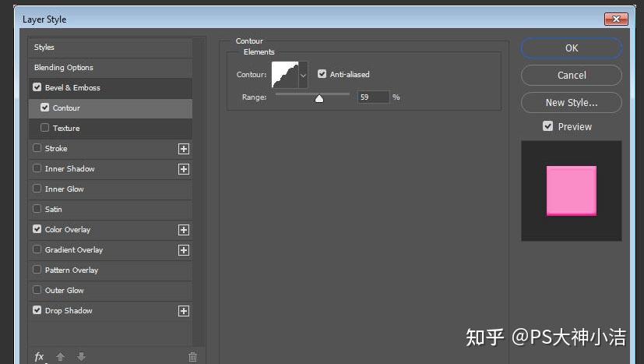Enable the Satin checkbox
This screenshot has width=644, height=364.
click(37, 209)
